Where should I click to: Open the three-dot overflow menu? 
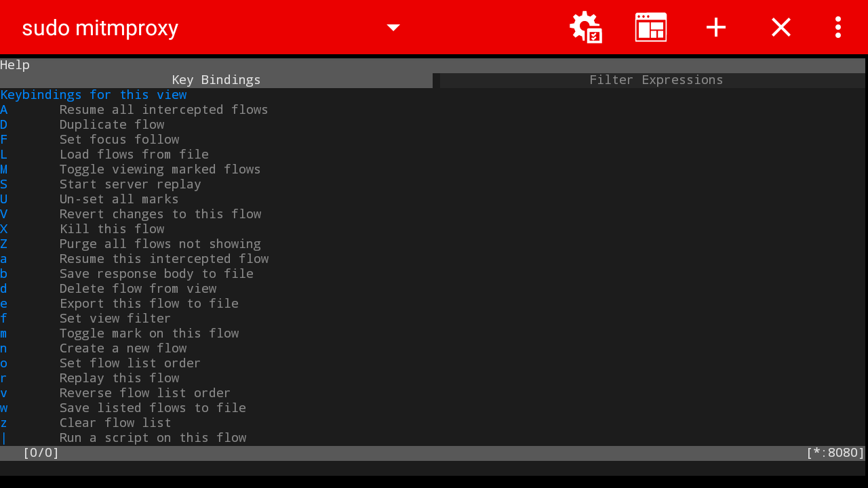[838, 27]
